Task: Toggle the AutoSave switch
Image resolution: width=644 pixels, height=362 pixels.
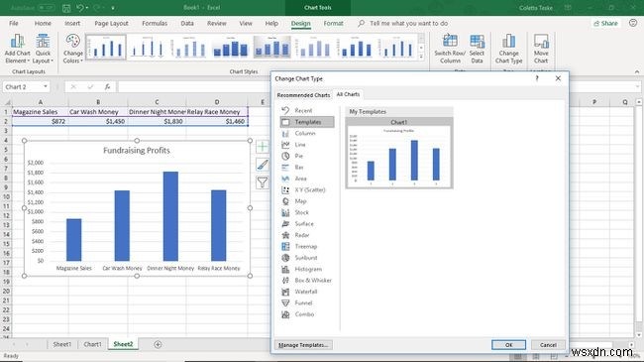Action: [47, 8]
